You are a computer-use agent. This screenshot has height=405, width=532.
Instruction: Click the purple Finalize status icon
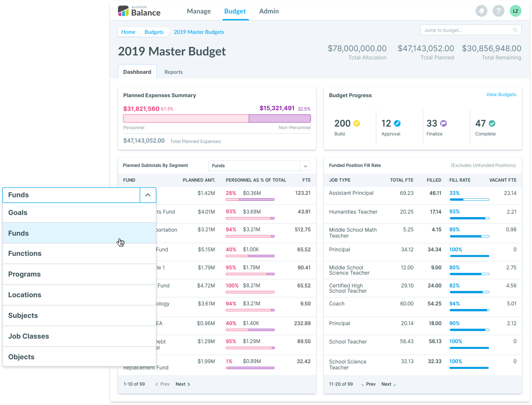[x=443, y=123]
